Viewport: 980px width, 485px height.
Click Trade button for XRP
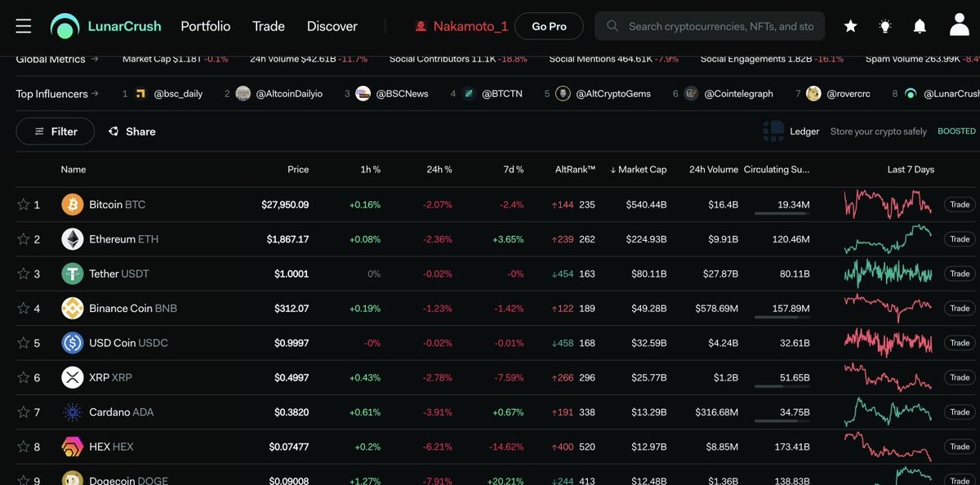(960, 377)
